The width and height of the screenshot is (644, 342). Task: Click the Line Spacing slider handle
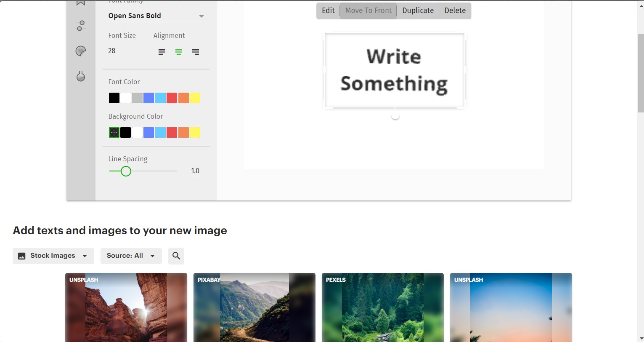click(x=126, y=171)
